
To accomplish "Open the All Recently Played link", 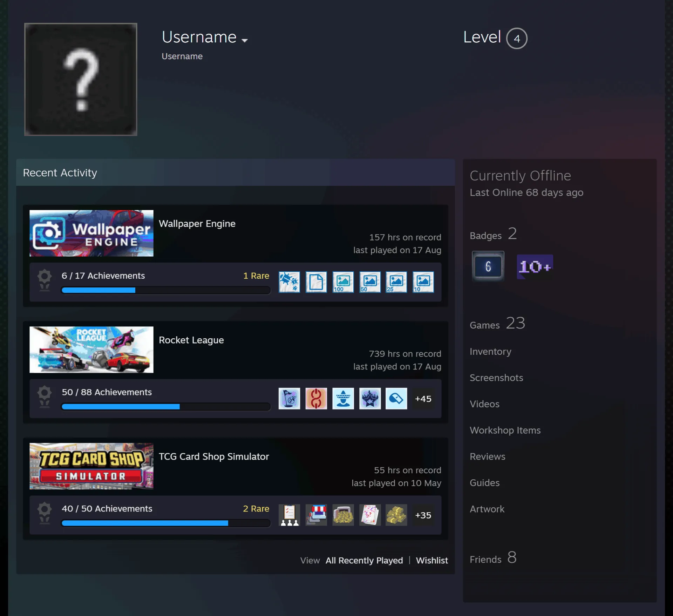I will [364, 560].
